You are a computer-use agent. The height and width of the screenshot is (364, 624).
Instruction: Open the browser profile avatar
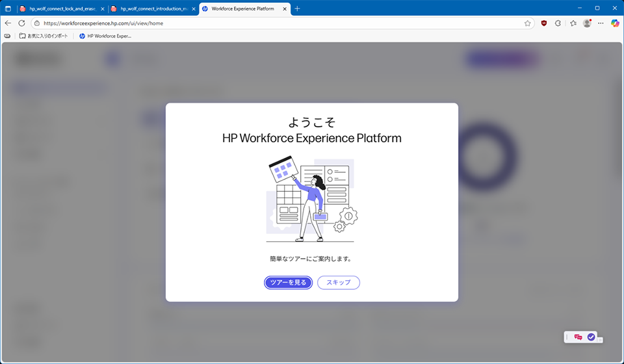(587, 23)
